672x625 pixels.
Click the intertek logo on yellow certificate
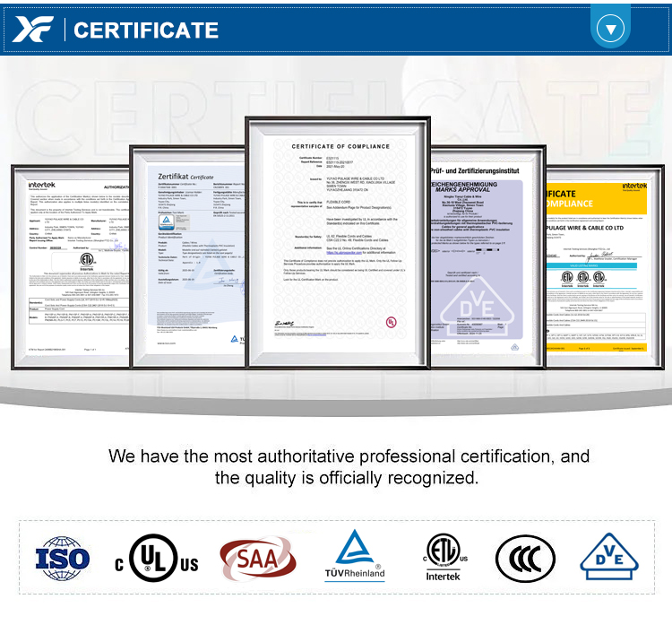(x=634, y=187)
